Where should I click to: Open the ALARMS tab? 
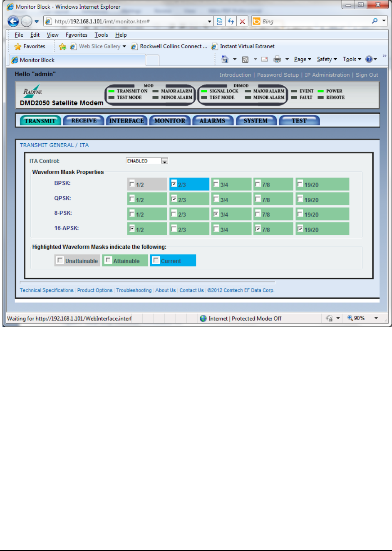(212, 121)
